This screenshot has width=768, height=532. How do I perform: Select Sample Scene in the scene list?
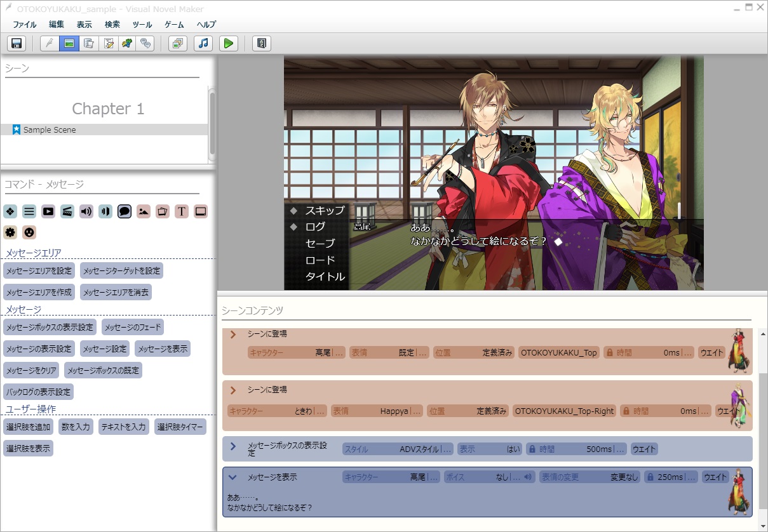click(x=105, y=130)
